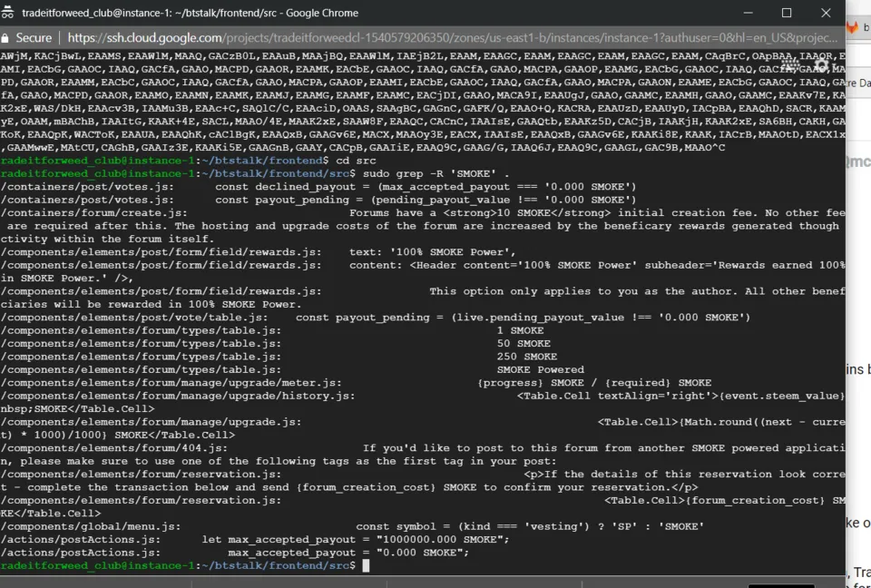Open the on-screen keyboard shortcut icon
Screen dimensions: 871x588
[x=791, y=65]
